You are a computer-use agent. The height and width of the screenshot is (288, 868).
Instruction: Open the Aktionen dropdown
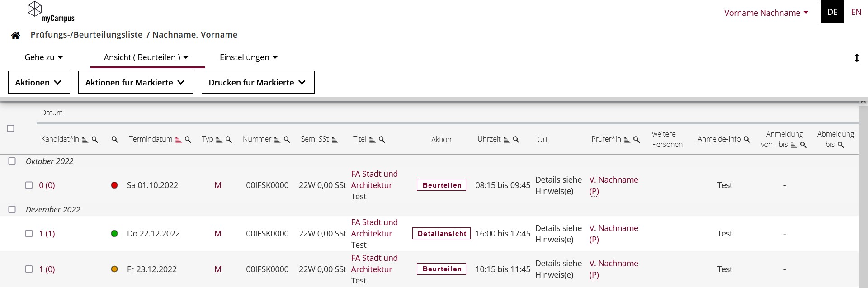click(x=39, y=82)
